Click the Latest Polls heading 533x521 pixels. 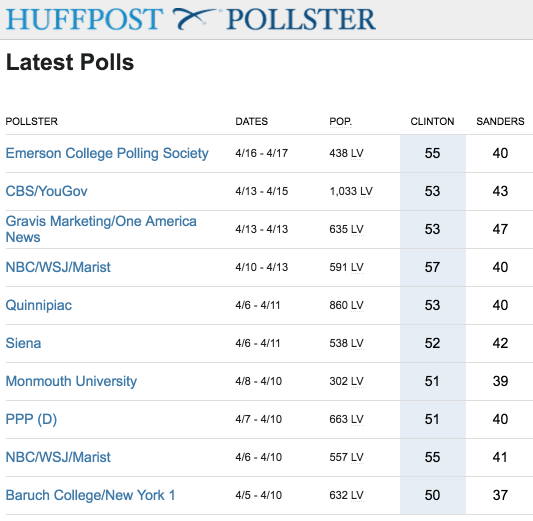click(x=70, y=62)
